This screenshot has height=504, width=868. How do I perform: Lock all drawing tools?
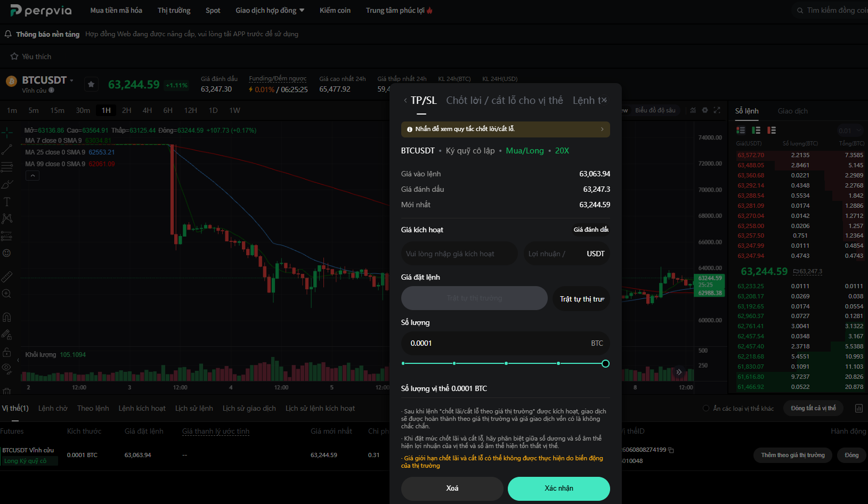(x=7, y=352)
